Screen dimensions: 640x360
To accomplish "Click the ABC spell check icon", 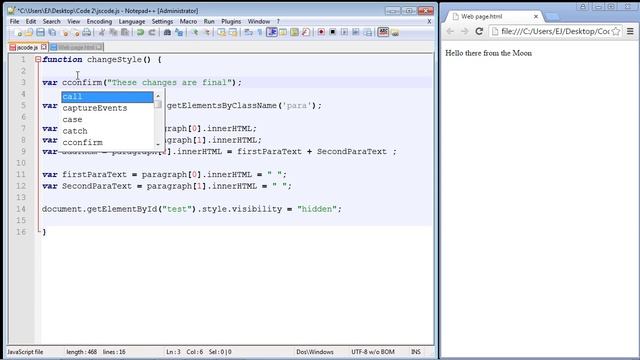I will click(383, 32).
